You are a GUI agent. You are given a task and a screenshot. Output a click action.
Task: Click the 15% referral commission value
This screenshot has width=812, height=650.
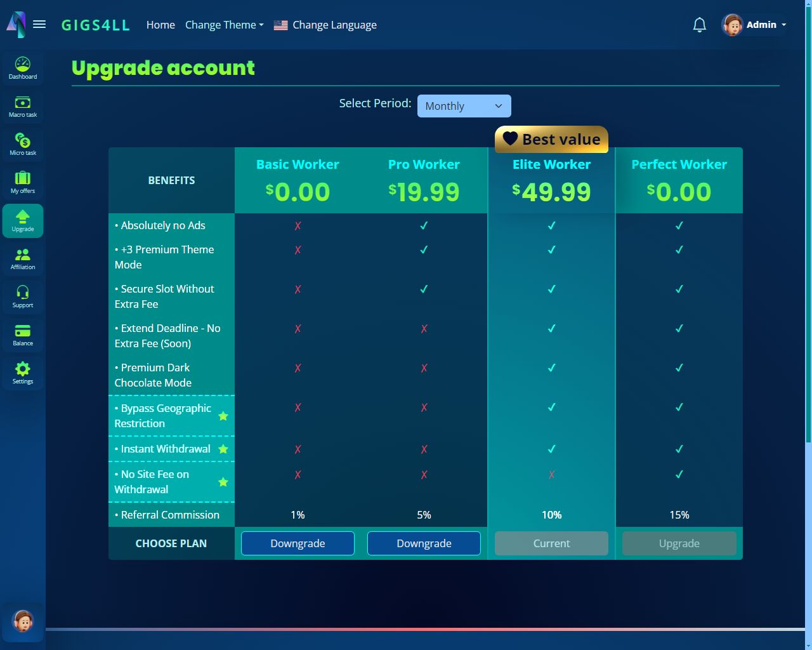(679, 515)
